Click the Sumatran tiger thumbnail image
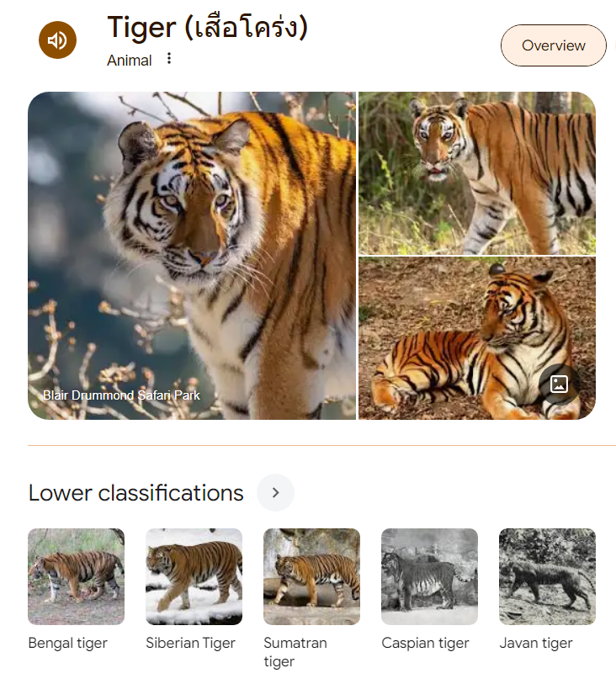Image resolution: width=616 pixels, height=684 pixels. (312, 576)
